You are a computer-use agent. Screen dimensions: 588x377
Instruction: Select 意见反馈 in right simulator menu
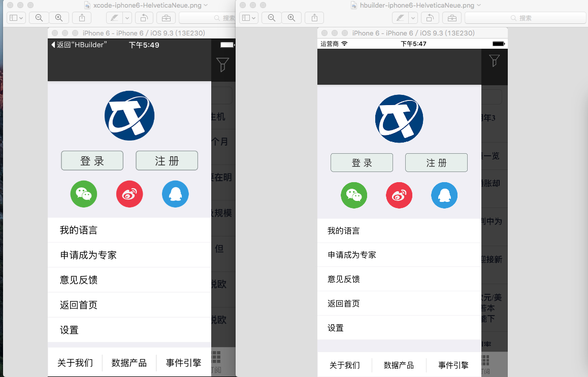click(400, 279)
